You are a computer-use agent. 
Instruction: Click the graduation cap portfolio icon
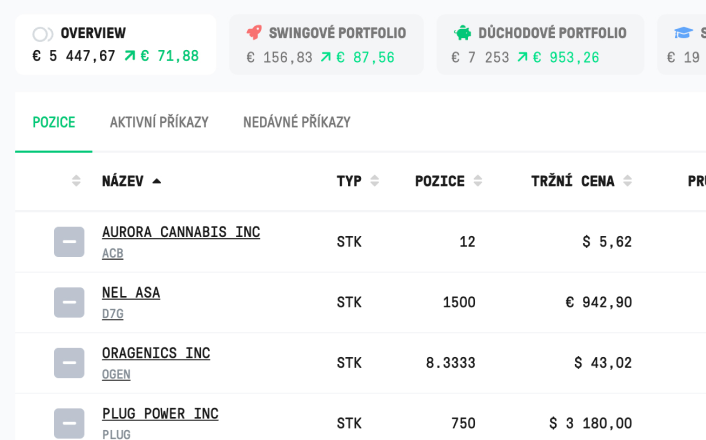coord(683,32)
